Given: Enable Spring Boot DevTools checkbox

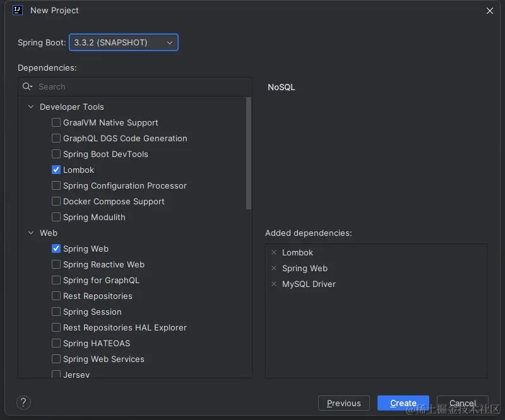Looking at the screenshot, I should (x=56, y=154).
